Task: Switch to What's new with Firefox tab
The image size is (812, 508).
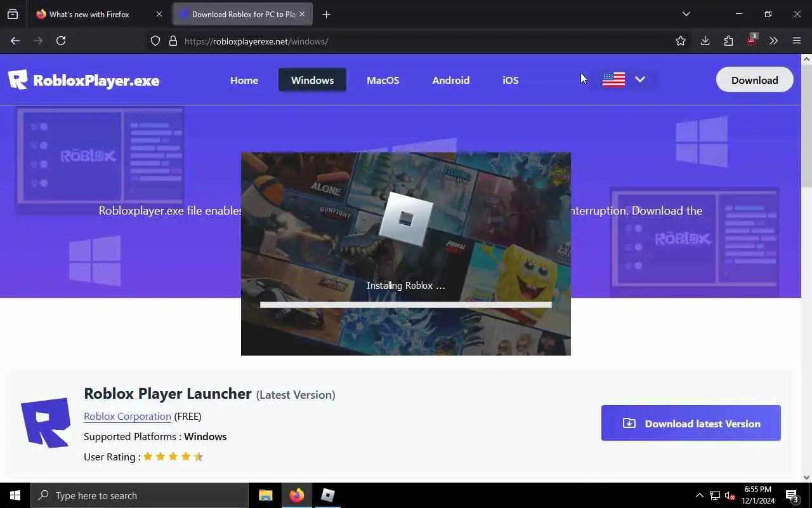Action: (89, 14)
